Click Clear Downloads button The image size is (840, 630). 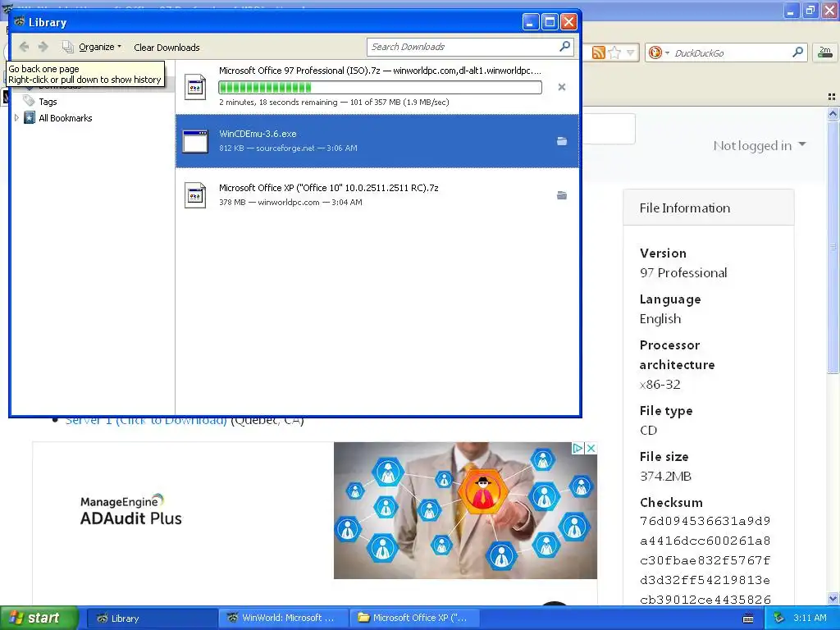[167, 48]
